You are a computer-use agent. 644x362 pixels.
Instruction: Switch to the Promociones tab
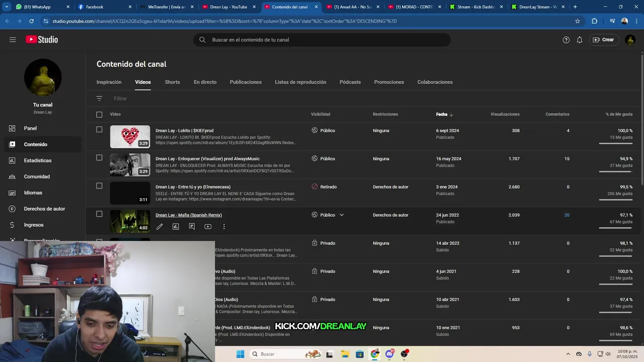pos(389,82)
